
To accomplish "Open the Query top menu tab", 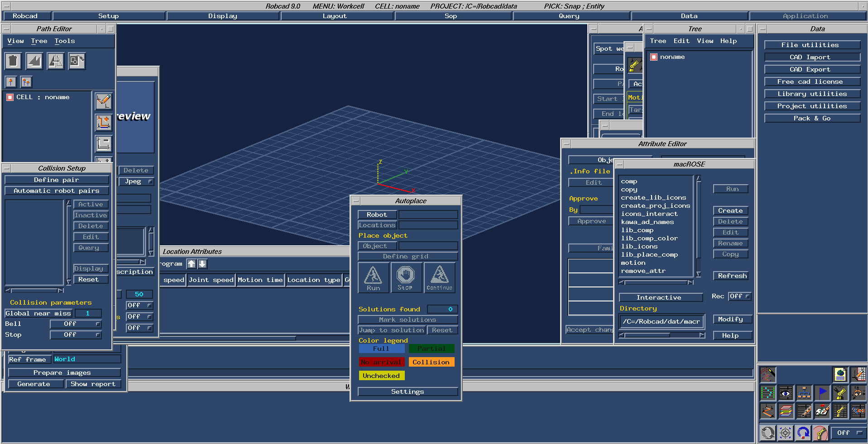I will click(571, 16).
